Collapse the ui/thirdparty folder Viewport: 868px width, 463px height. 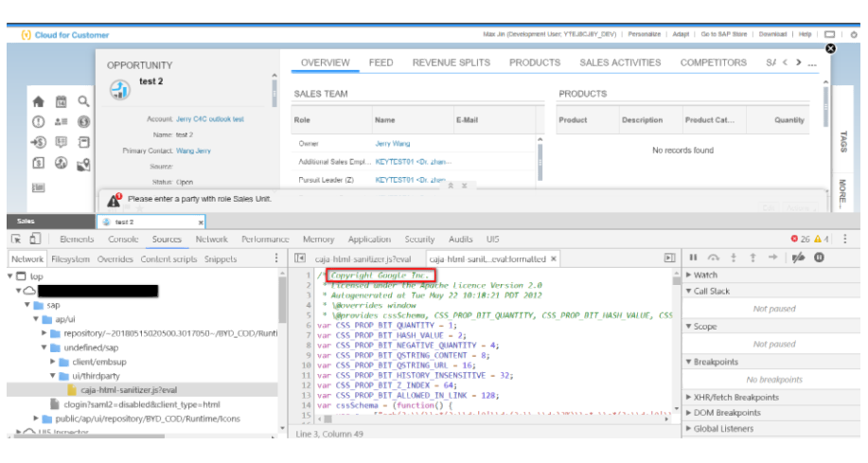pyautogui.click(x=53, y=376)
